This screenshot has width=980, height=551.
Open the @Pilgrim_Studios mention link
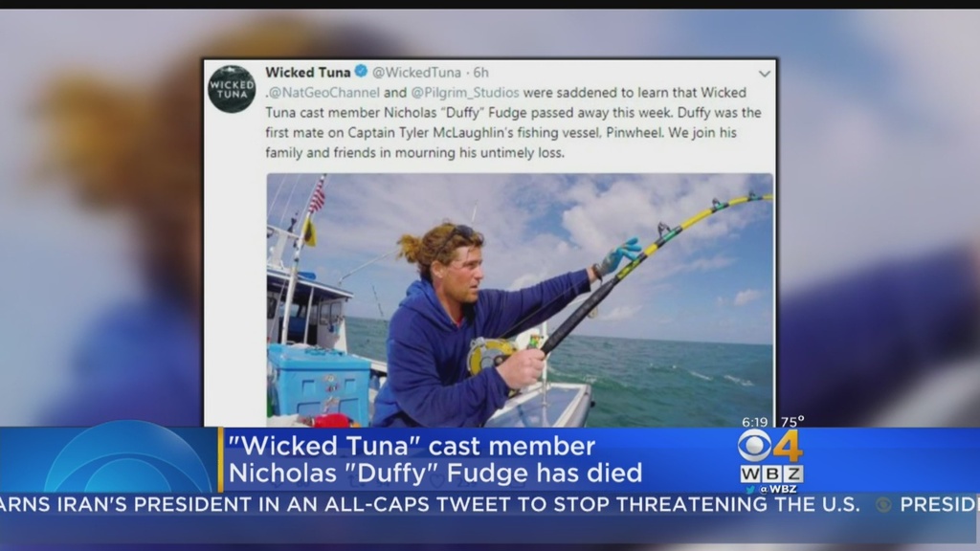pyautogui.click(x=464, y=93)
